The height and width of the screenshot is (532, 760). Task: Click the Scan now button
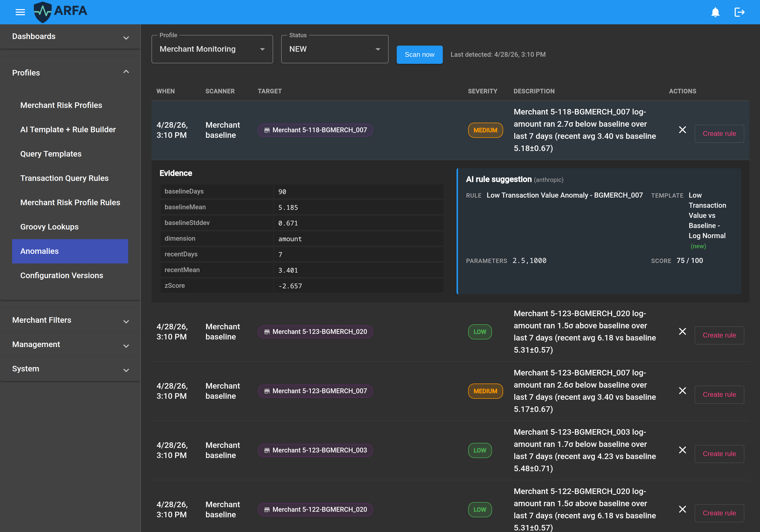point(419,55)
